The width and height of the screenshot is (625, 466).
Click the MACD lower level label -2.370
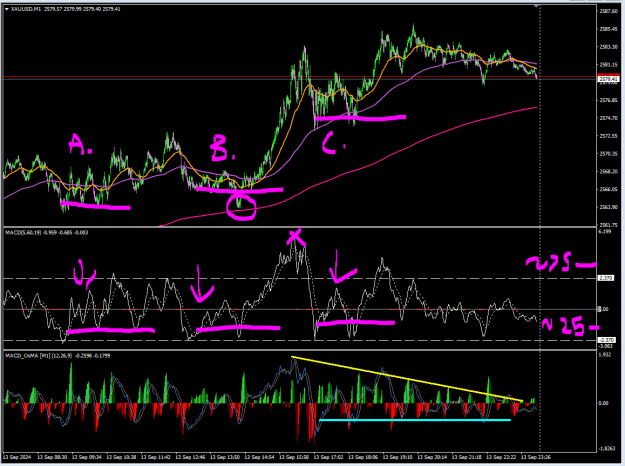[x=607, y=340]
